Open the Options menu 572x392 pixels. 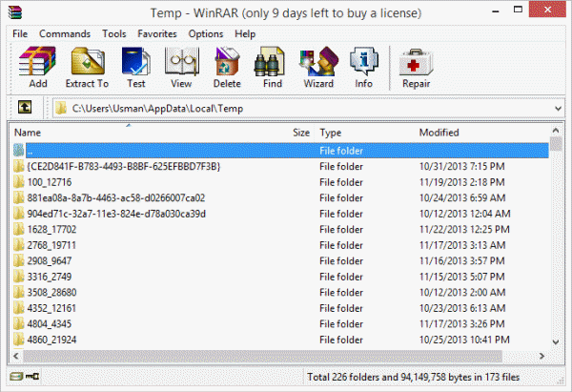click(205, 34)
